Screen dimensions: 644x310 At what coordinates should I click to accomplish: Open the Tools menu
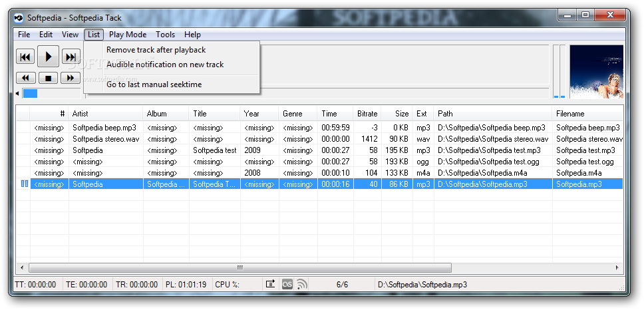166,35
